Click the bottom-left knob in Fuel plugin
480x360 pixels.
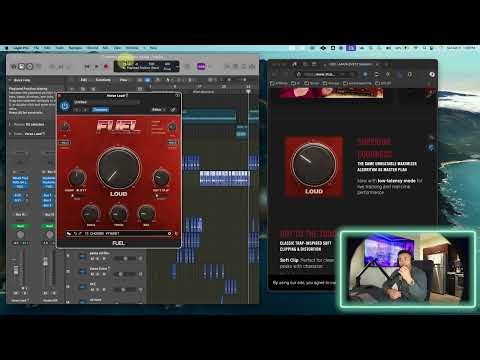(91, 214)
